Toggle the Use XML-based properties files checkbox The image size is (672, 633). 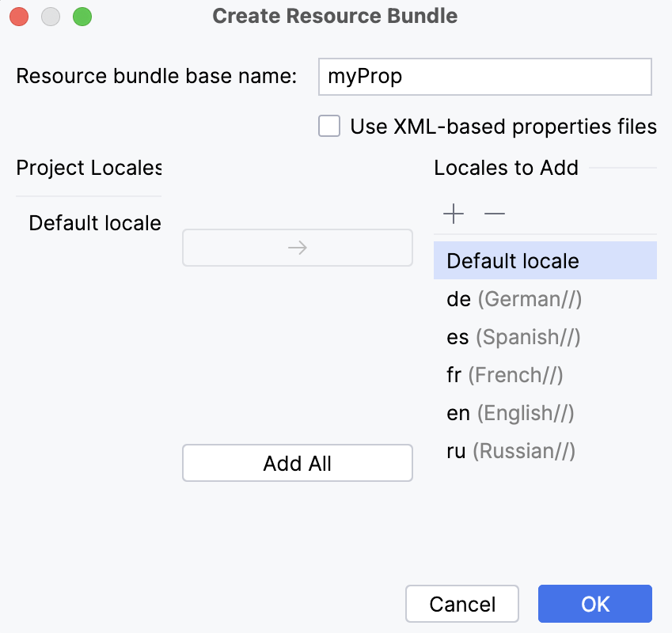(328, 126)
